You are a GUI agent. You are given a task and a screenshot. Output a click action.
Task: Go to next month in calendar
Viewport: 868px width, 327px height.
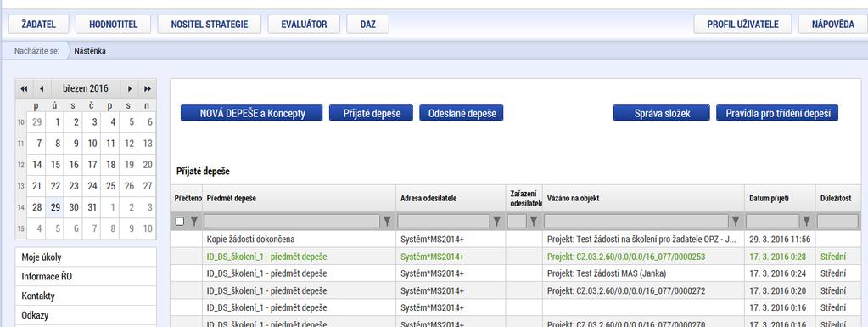pyautogui.click(x=130, y=88)
